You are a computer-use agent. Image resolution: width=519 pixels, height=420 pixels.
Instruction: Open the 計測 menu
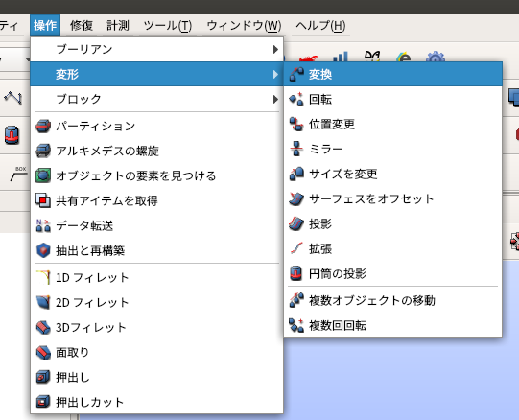(118, 26)
